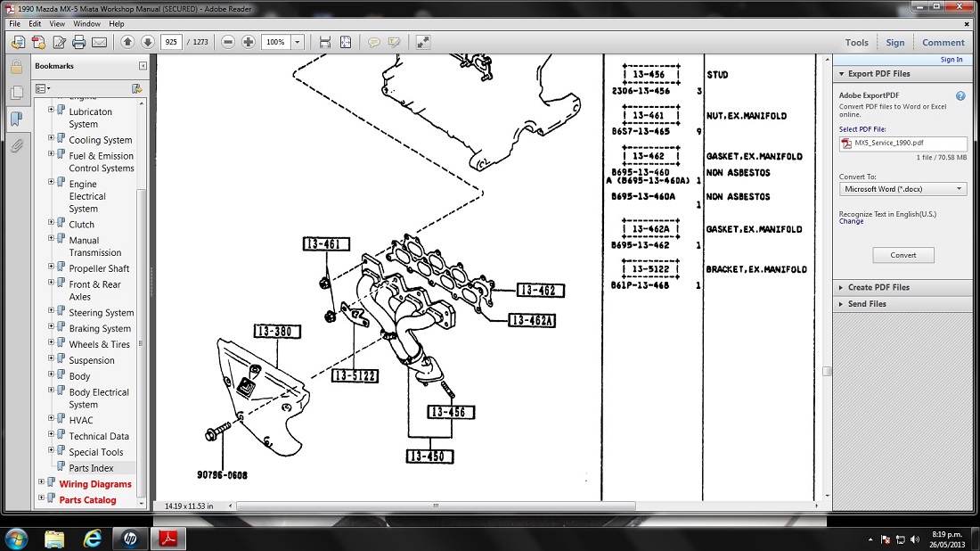Click the Select PDF File link
The height and width of the screenshot is (551, 980).
pyautogui.click(x=862, y=129)
